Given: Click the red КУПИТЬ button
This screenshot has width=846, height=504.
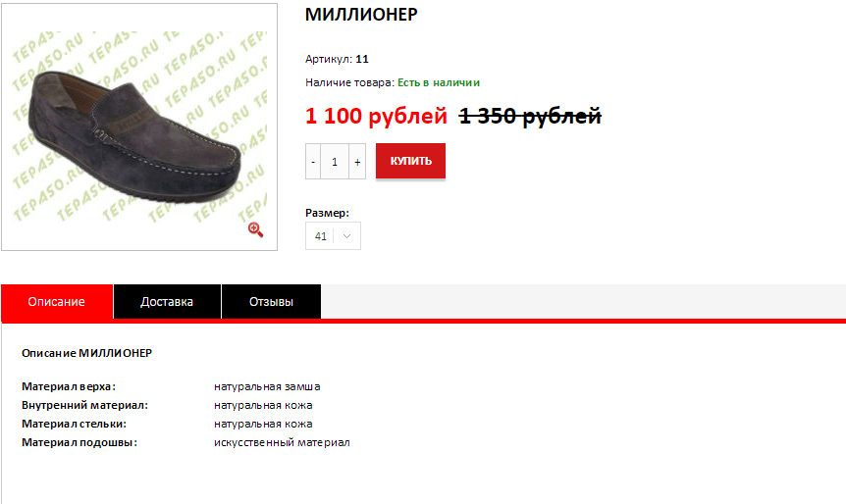Looking at the screenshot, I should (410, 161).
